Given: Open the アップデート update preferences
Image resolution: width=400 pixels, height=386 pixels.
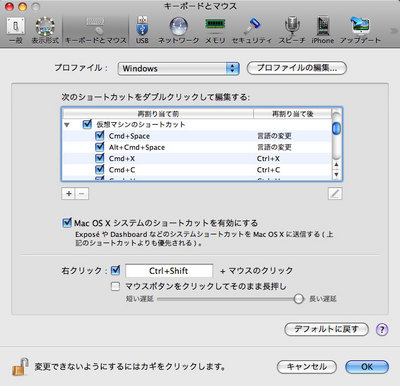Looking at the screenshot, I should [x=360, y=31].
